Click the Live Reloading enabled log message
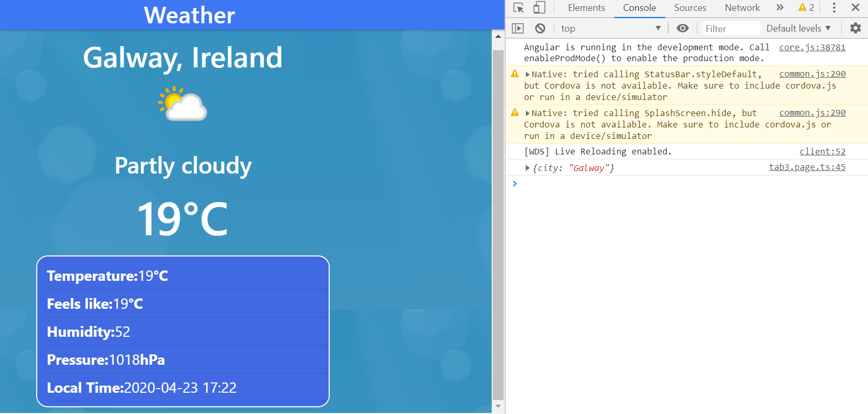Viewport: 868px width, 414px height. [x=598, y=151]
